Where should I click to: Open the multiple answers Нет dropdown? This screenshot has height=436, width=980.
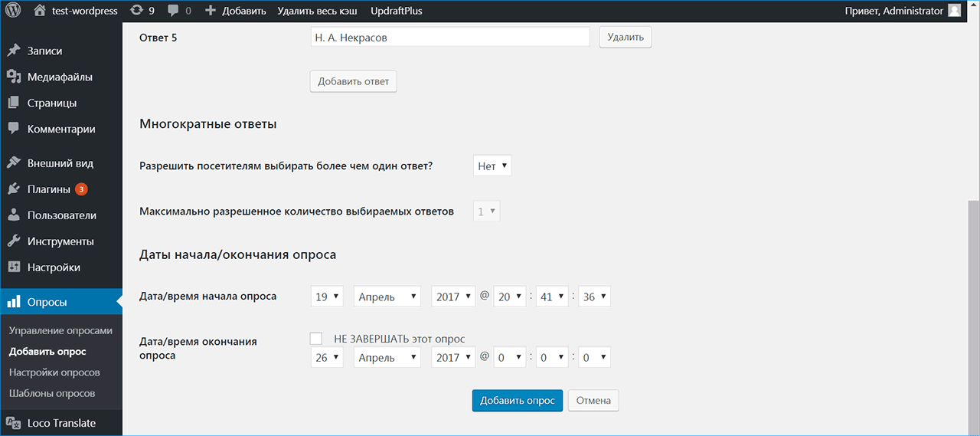coord(492,166)
